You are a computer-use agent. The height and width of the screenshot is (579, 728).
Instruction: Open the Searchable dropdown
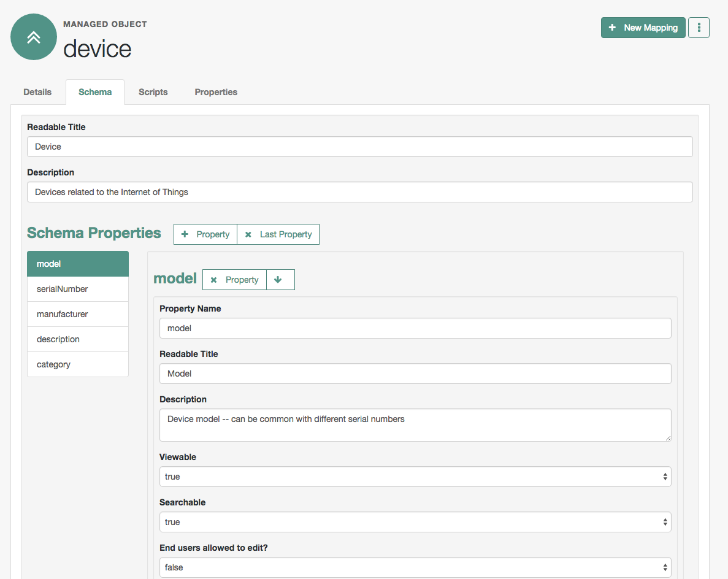point(415,522)
